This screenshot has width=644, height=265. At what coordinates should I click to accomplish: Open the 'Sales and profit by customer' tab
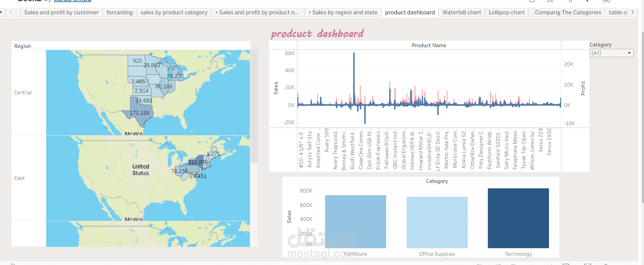point(62,12)
